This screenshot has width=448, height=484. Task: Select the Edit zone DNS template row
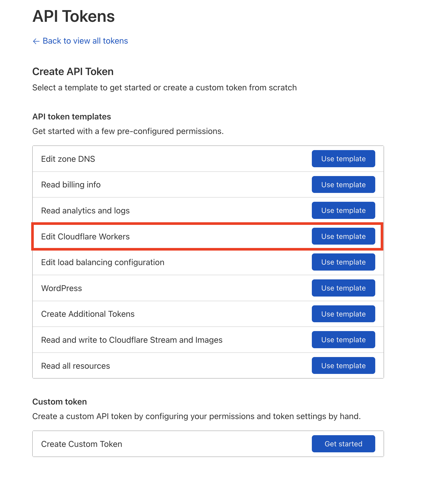click(x=68, y=159)
